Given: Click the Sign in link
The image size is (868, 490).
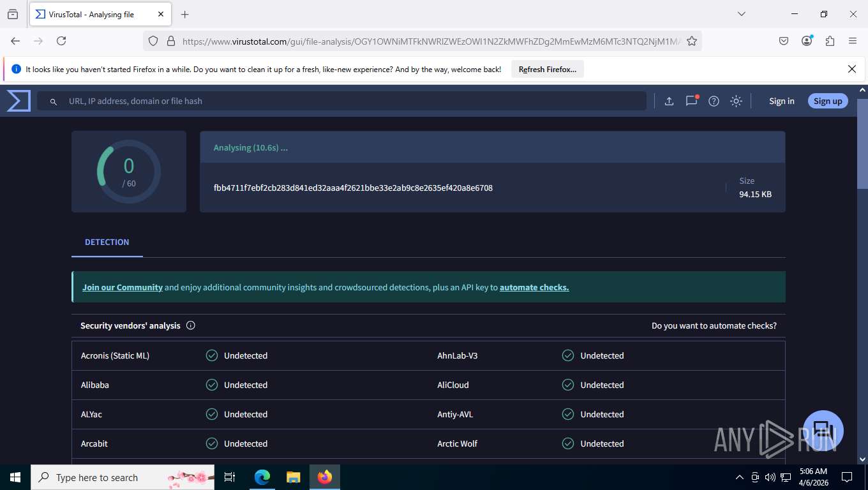Looking at the screenshot, I should [782, 101].
